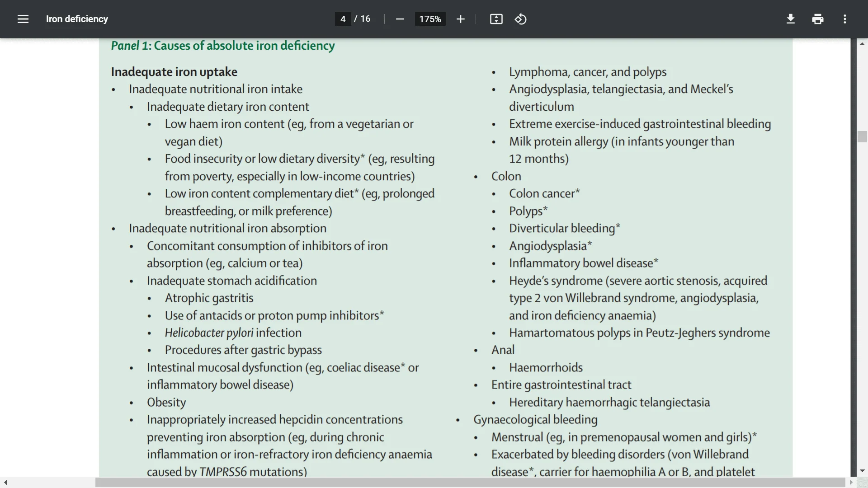Click the 'Colon' bullet heading
This screenshot has width=868, height=488.
click(x=506, y=176)
